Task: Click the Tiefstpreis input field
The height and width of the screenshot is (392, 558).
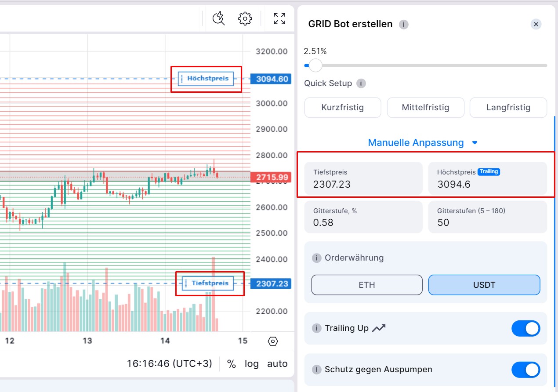Action: pyautogui.click(x=363, y=179)
